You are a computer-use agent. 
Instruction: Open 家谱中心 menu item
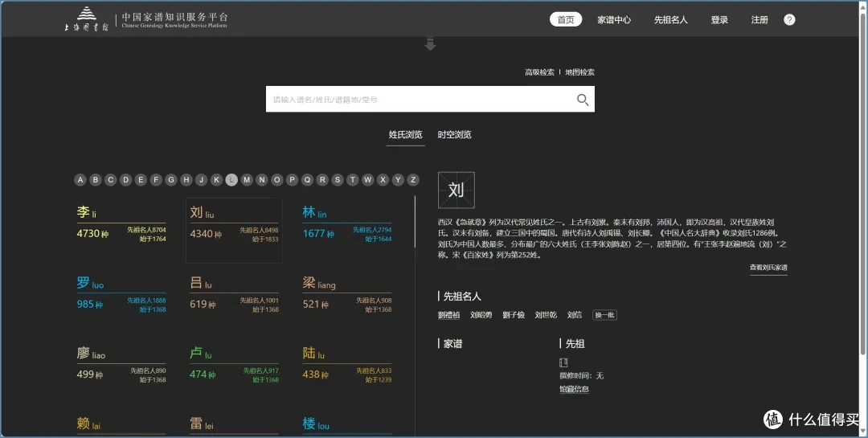(x=614, y=20)
